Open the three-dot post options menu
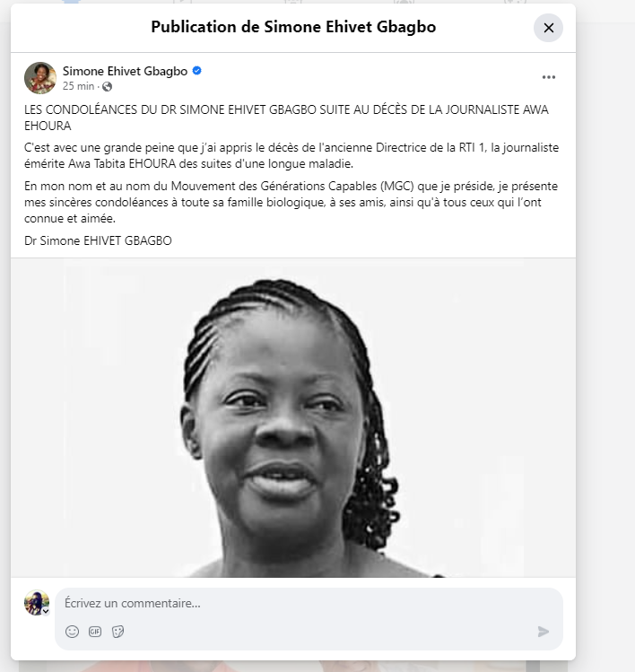 pos(548,77)
